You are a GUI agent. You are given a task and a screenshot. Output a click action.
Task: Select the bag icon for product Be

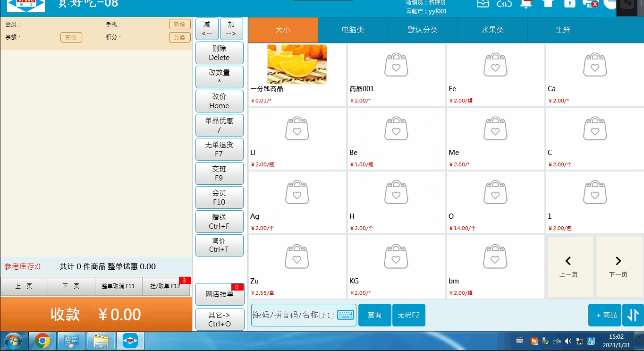tap(396, 128)
